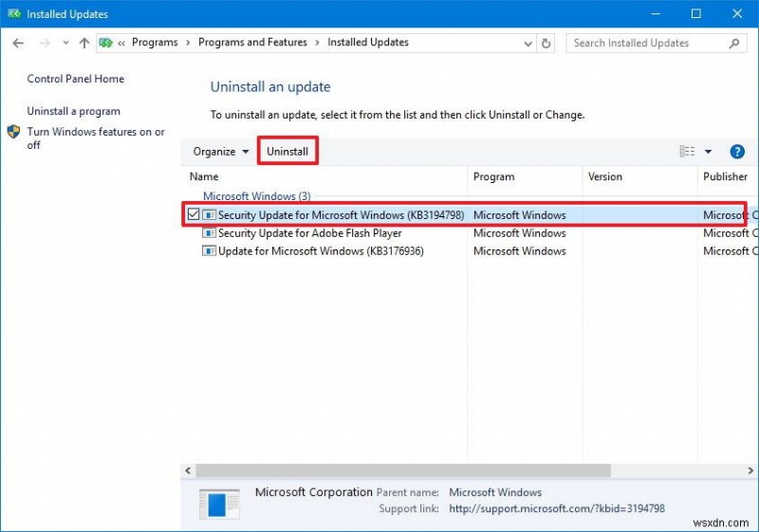
Task: Sort by the Name column header
Action: (204, 176)
